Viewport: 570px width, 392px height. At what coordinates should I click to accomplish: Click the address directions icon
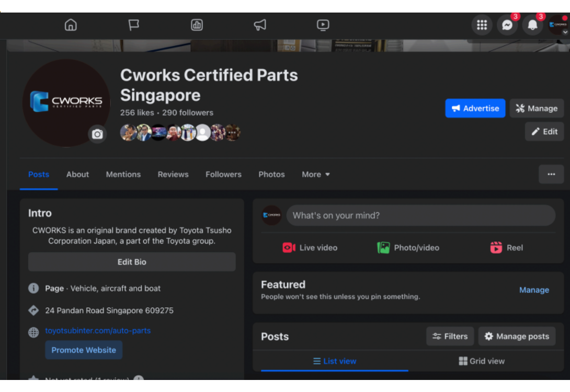(x=33, y=310)
